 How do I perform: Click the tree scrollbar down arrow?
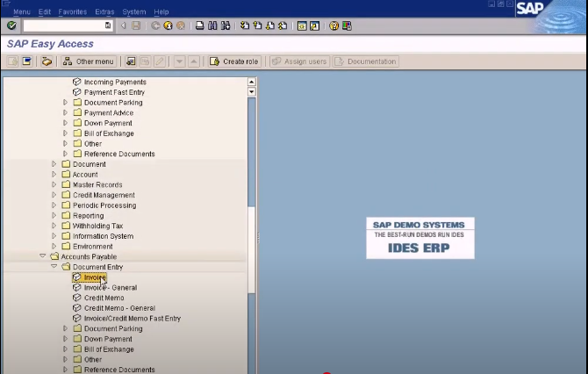252,91
